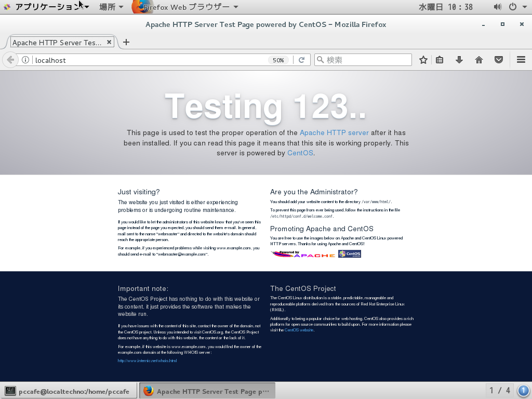Close the Apache HTTP Server Test tab

[109, 42]
